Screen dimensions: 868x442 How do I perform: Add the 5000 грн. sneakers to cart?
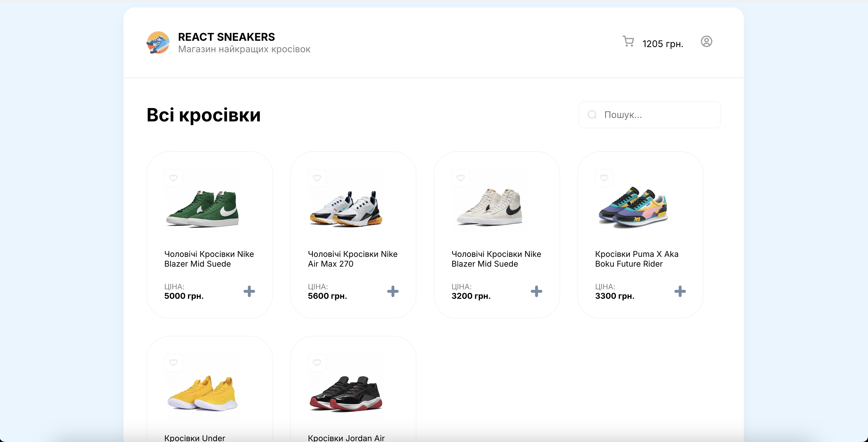point(249,291)
